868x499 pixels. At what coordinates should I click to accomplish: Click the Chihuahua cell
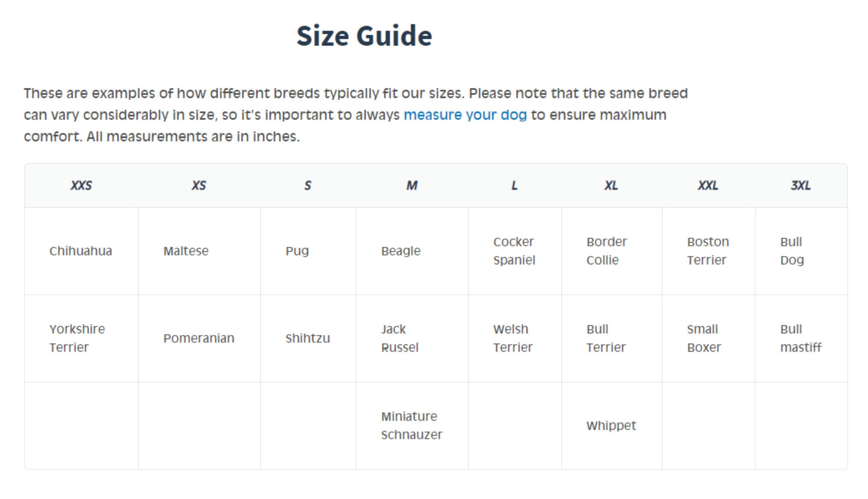pyautogui.click(x=81, y=251)
